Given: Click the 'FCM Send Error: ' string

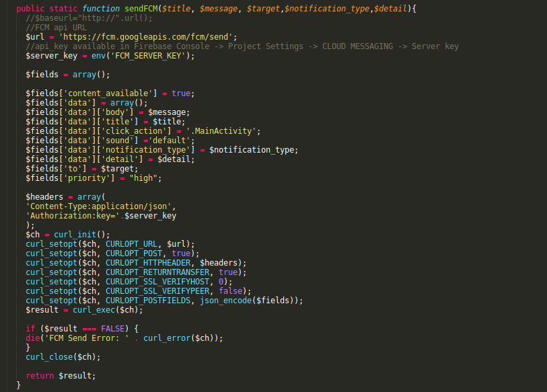Looking at the screenshot, I should 87,338.
